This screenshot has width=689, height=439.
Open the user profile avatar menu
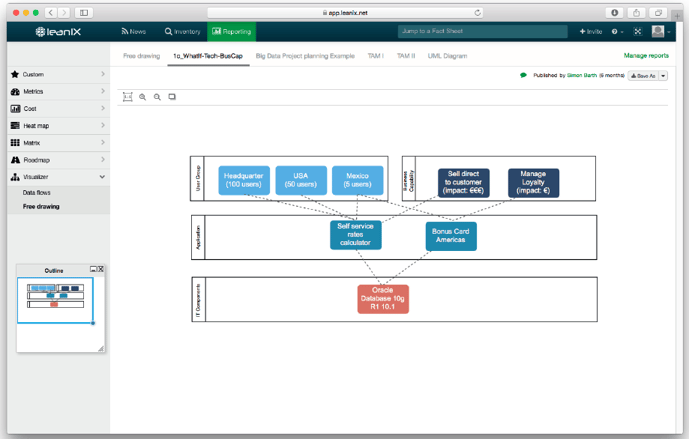(660, 31)
